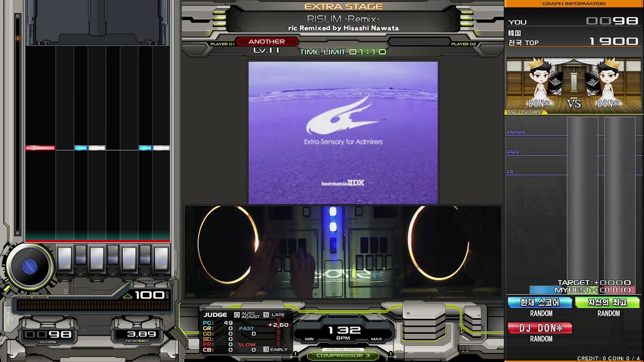This screenshot has height=362, width=644.
Task: Click the MYBEST:+0000 readout
Action: [593, 290]
